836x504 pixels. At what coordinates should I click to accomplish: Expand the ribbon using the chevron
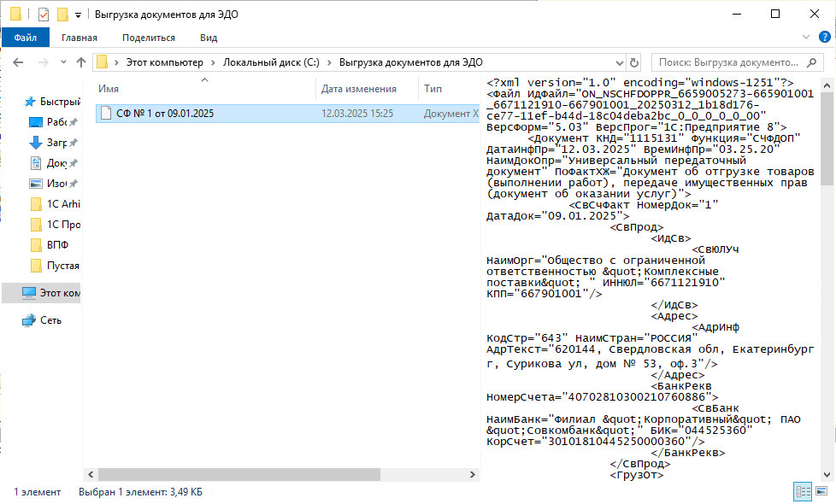click(x=805, y=37)
